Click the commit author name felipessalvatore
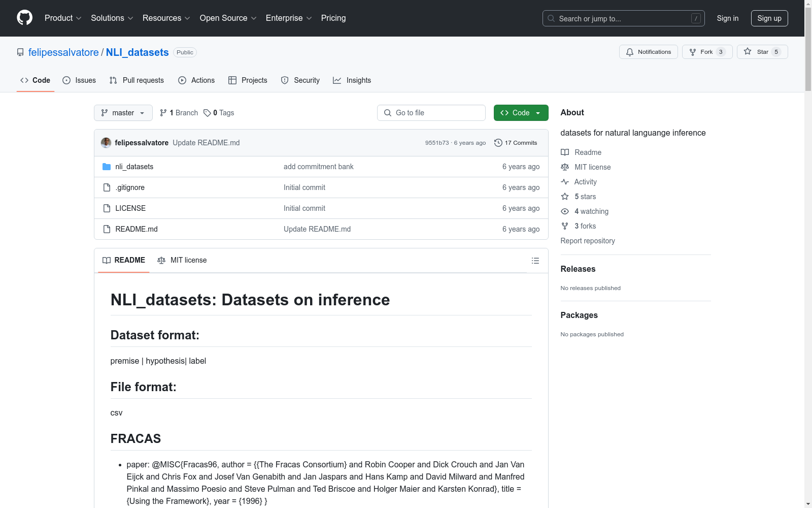Viewport: 812px width, 508px height. (x=142, y=143)
